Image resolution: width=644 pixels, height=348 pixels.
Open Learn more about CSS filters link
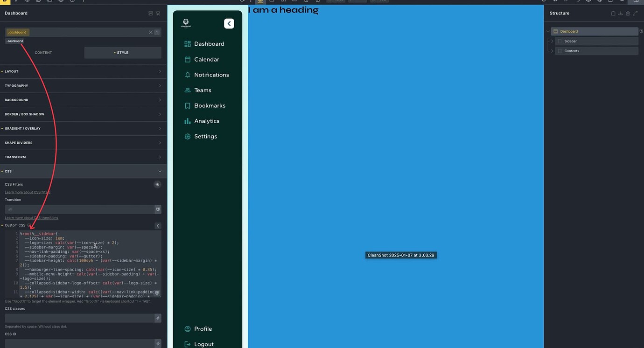click(x=28, y=192)
